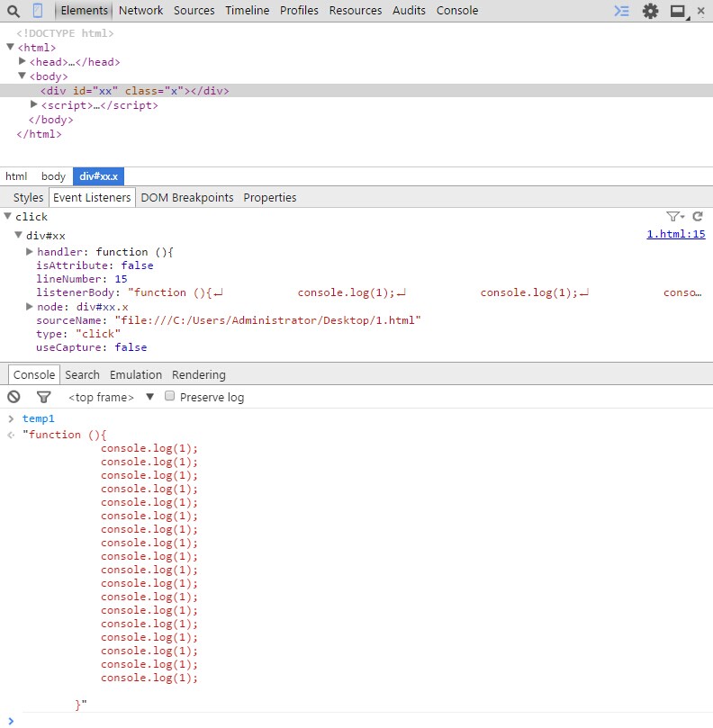Select the Event Listeners sidebar tab
The width and height of the screenshot is (713, 728).
click(92, 198)
